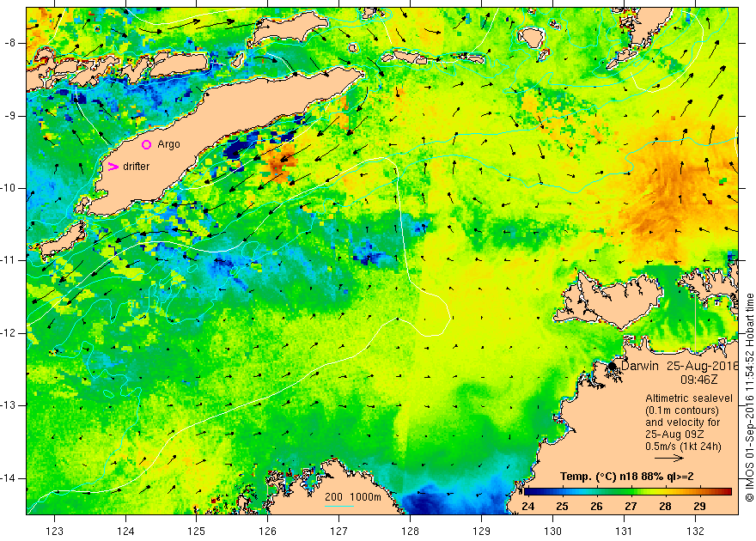
Task: Click longitude axis label '130'
Action: click(x=552, y=531)
